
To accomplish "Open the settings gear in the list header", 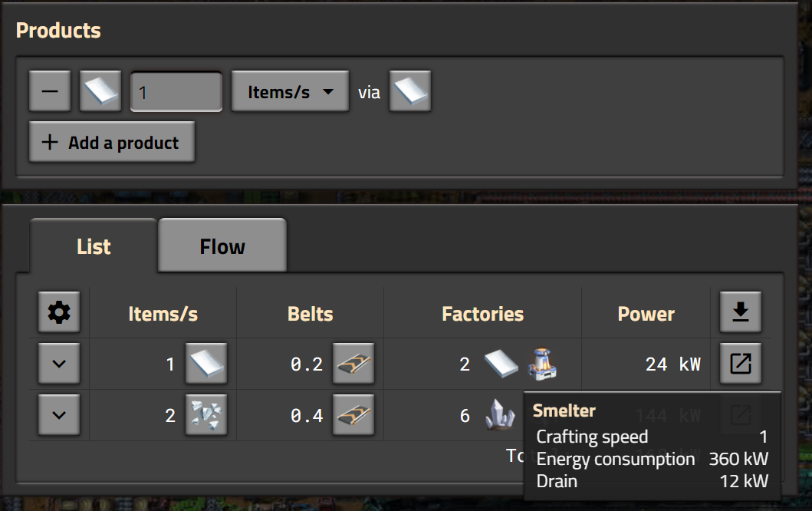I will click(59, 312).
